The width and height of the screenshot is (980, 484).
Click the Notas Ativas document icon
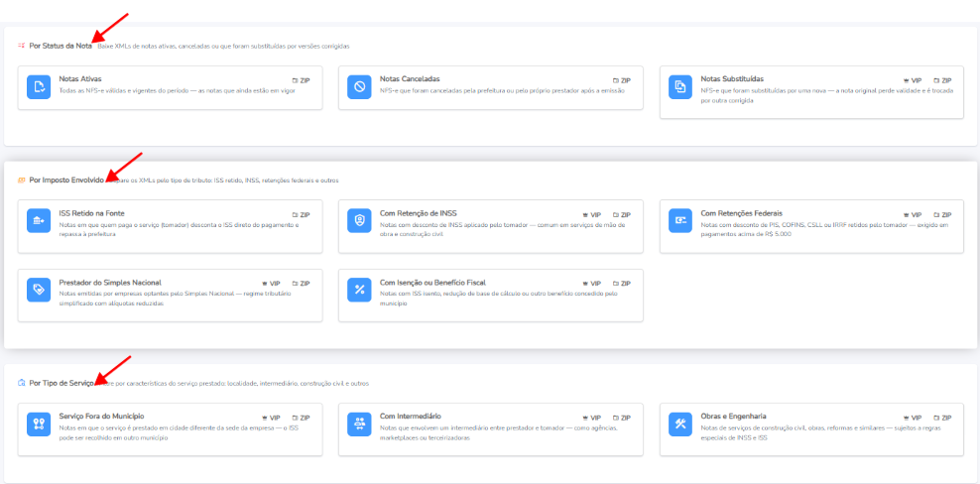pyautogui.click(x=39, y=87)
